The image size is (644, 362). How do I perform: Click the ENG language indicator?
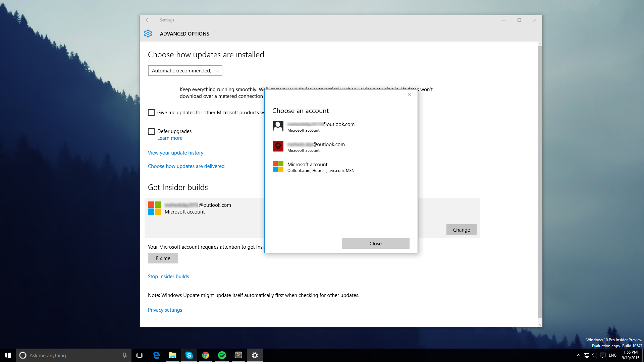613,355
